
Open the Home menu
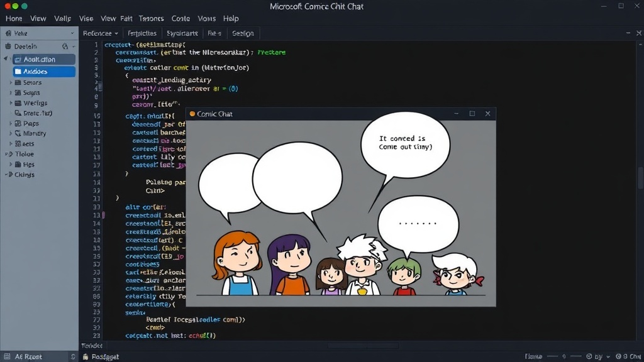pos(14,18)
